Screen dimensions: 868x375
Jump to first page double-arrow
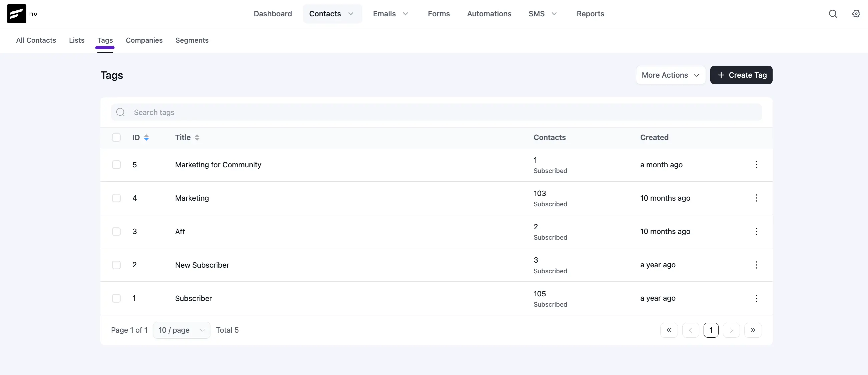click(669, 330)
